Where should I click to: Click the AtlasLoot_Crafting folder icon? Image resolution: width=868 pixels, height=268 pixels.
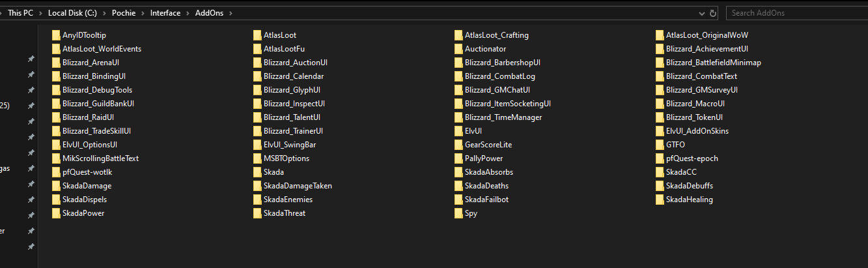click(x=458, y=35)
